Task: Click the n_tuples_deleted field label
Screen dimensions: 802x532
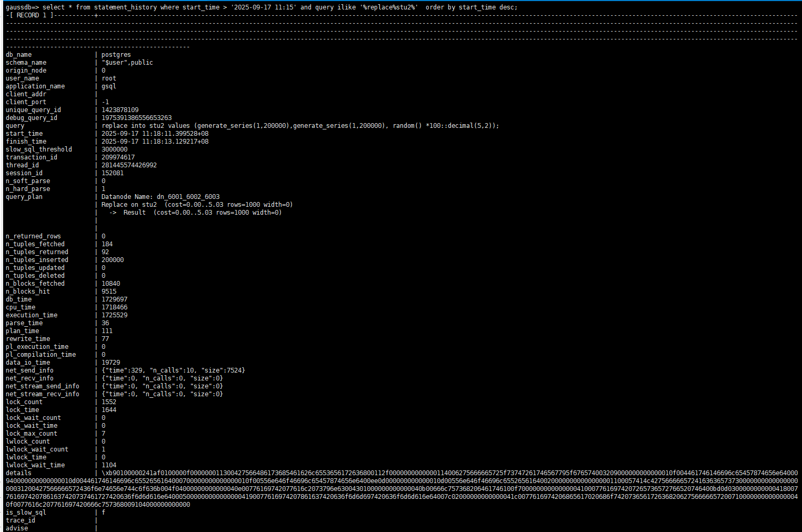Action: click(x=35, y=276)
